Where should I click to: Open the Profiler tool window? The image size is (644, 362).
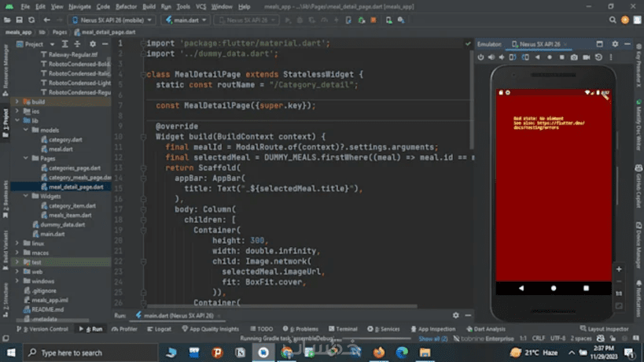tap(124, 329)
